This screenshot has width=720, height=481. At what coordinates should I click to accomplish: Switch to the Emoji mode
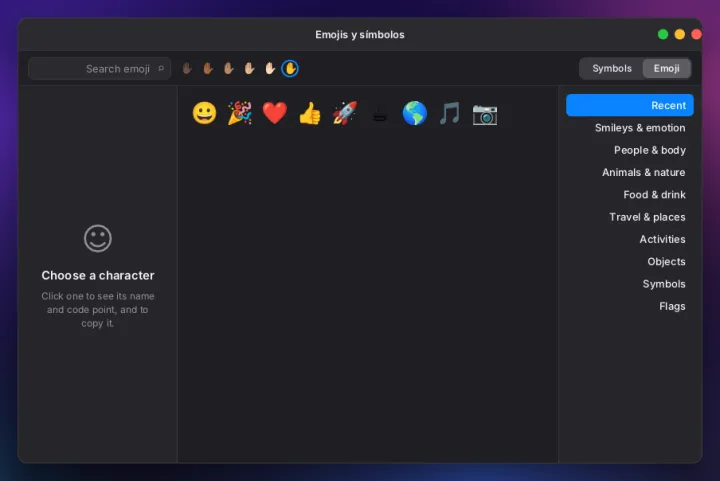click(666, 68)
